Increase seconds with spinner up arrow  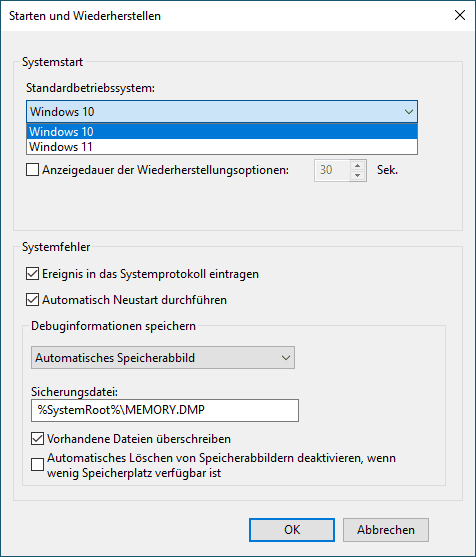pyautogui.click(x=358, y=165)
